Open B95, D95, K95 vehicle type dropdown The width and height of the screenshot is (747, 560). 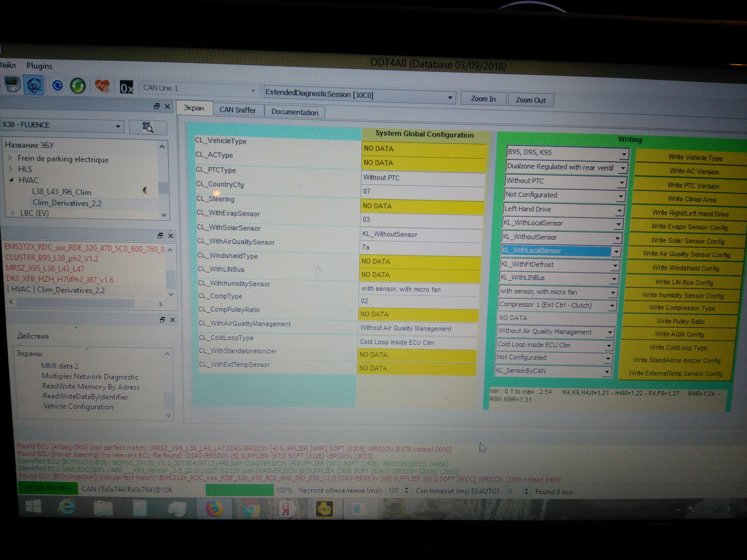click(x=567, y=153)
